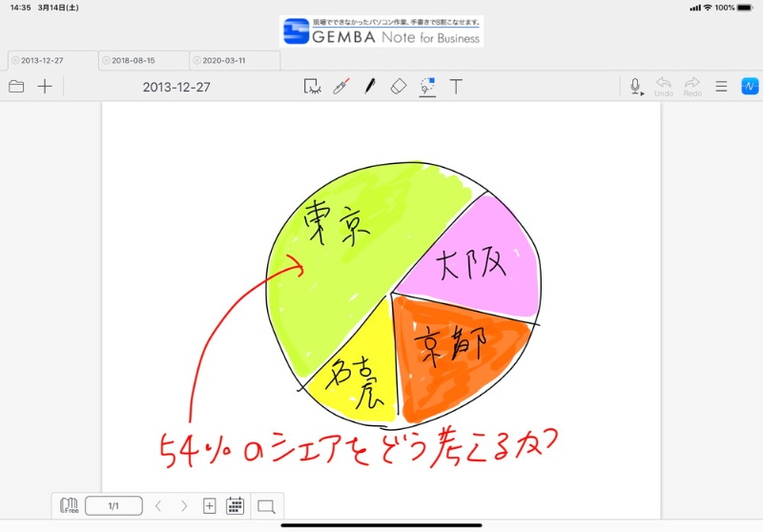Select the text tool
763x532 pixels.
coord(456,87)
